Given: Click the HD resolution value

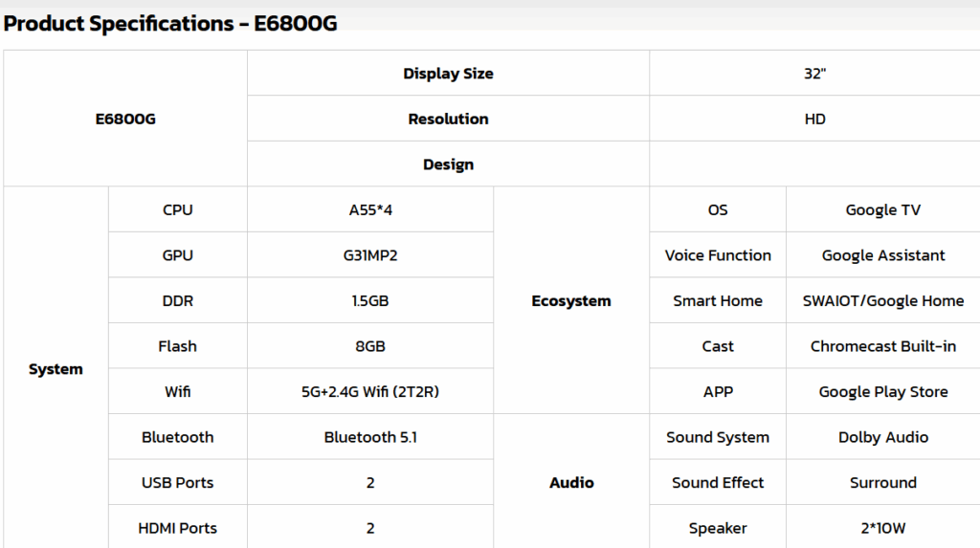Looking at the screenshot, I should point(814,119).
